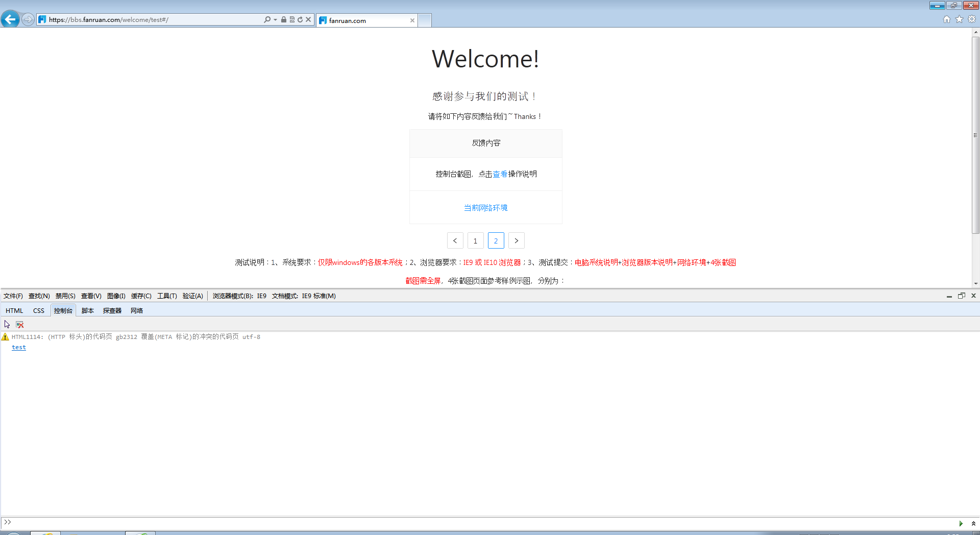Run script with the green play arrow

[x=961, y=523]
